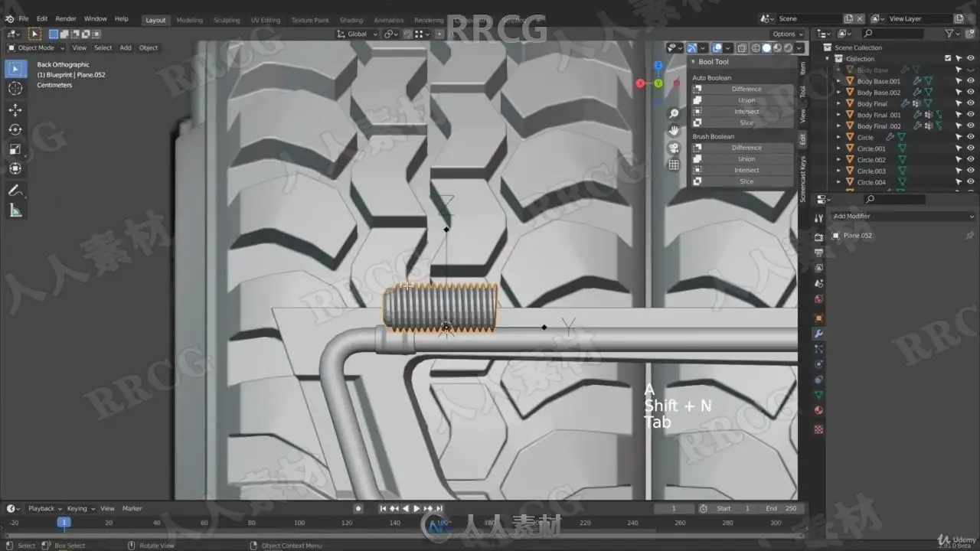
Task: Open World properties tab
Action: pyautogui.click(x=818, y=299)
